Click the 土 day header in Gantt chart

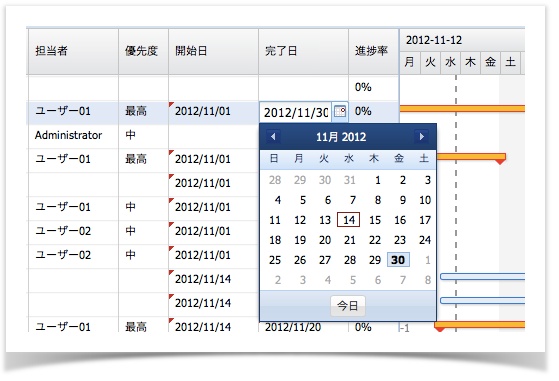(x=511, y=62)
